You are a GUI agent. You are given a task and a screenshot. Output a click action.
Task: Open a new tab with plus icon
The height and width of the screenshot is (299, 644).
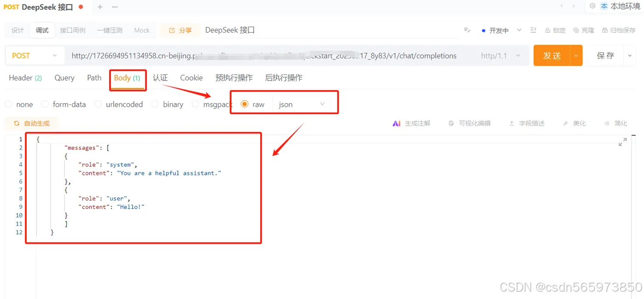[100, 7]
